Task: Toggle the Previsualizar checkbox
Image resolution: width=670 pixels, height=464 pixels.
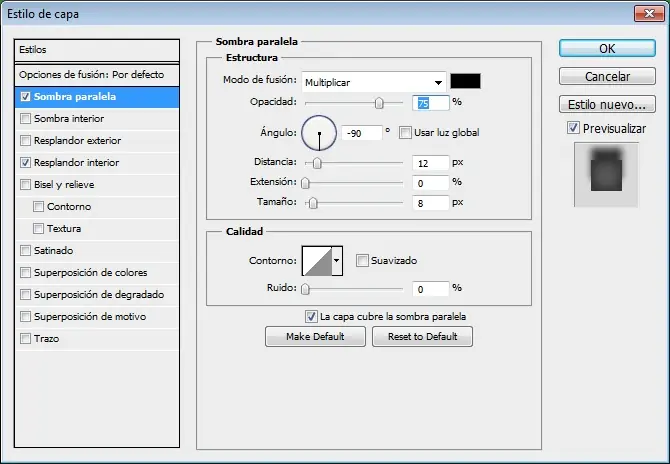Action: tap(573, 128)
